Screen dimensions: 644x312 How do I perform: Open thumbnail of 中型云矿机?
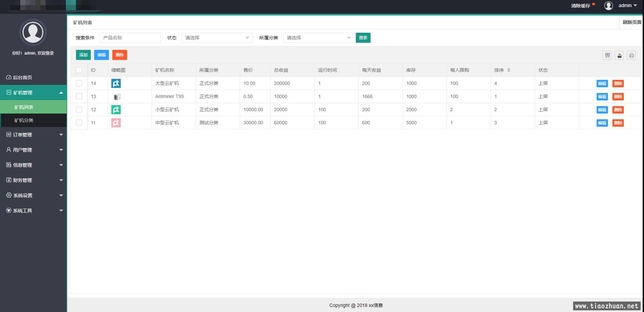[116, 123]
